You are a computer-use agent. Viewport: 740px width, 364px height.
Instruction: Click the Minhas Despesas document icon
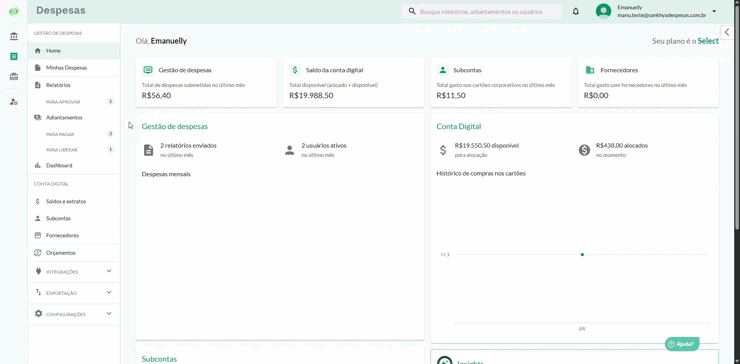(38, 68)
